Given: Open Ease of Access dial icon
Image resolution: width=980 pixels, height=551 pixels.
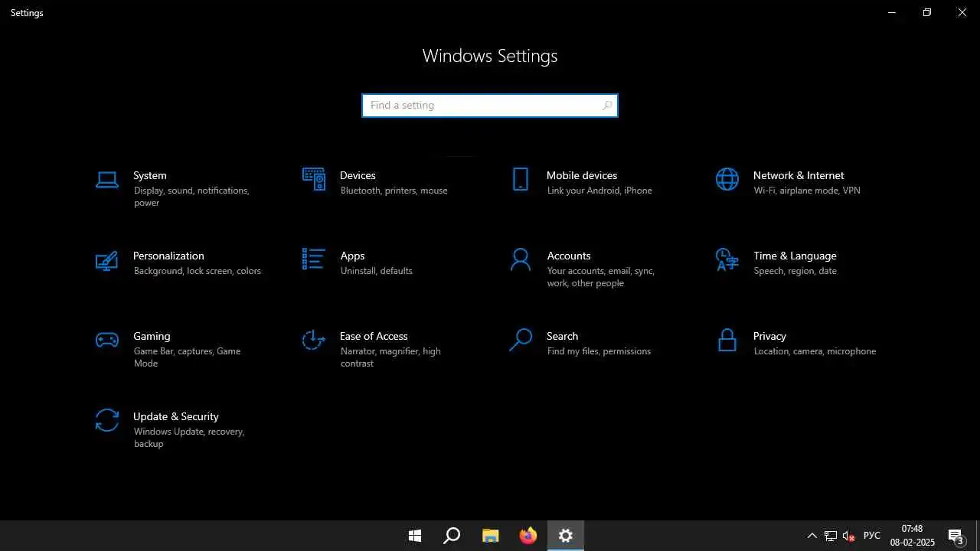Looking at the screenshot, I should [314, 340].
